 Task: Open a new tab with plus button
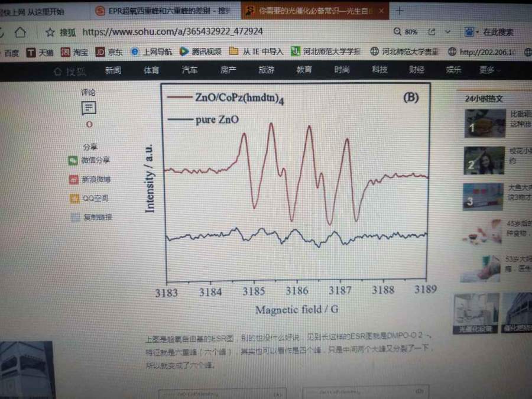(x=400, y=11)
